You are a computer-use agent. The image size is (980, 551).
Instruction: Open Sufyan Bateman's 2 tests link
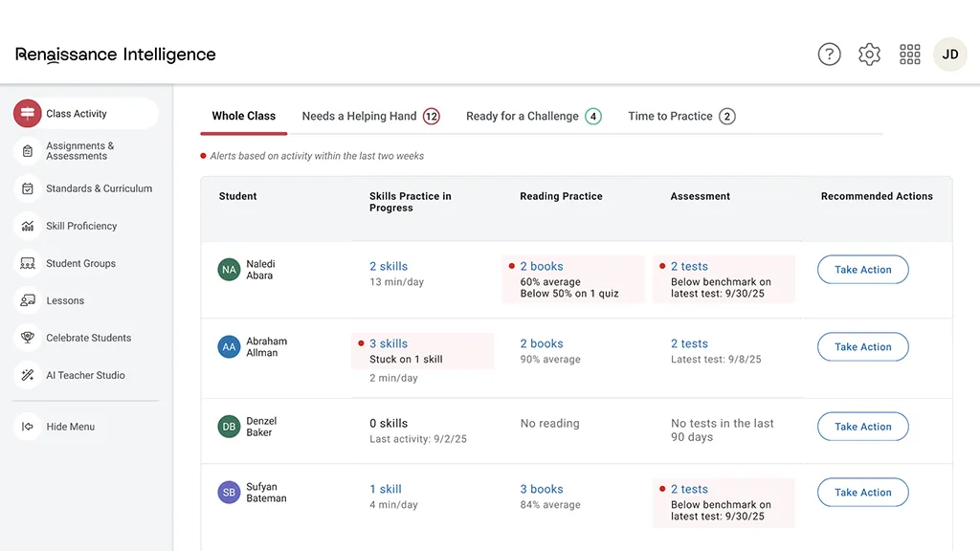[x=689, y=489]
